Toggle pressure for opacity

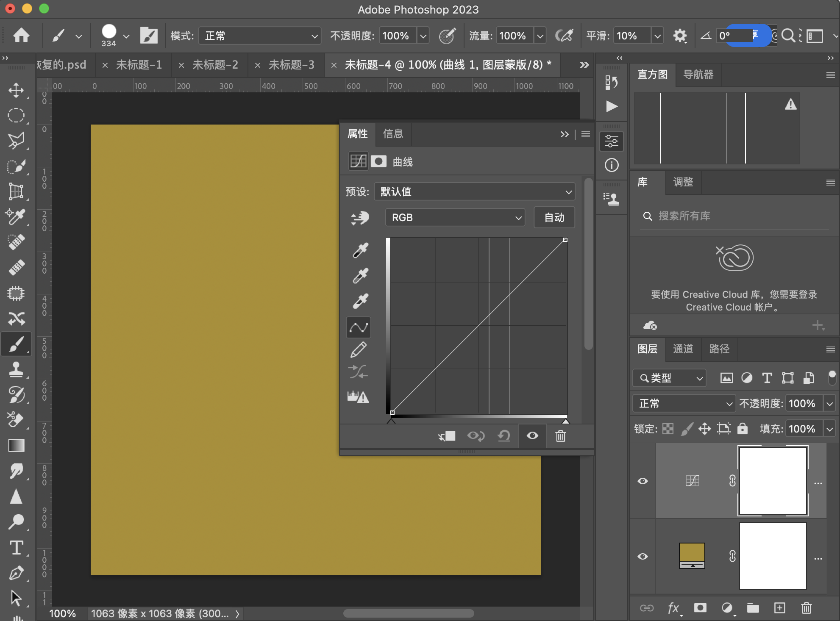[x=447, y=36]
